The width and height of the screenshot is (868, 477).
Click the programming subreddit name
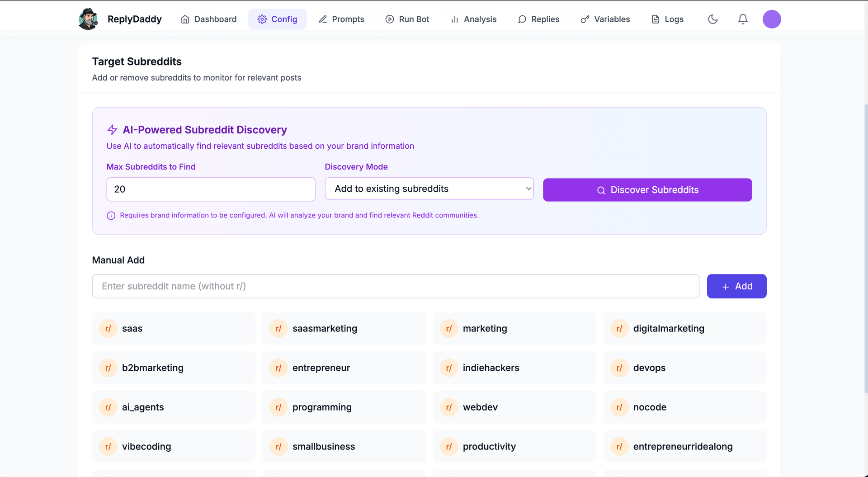tap(322, 407)
